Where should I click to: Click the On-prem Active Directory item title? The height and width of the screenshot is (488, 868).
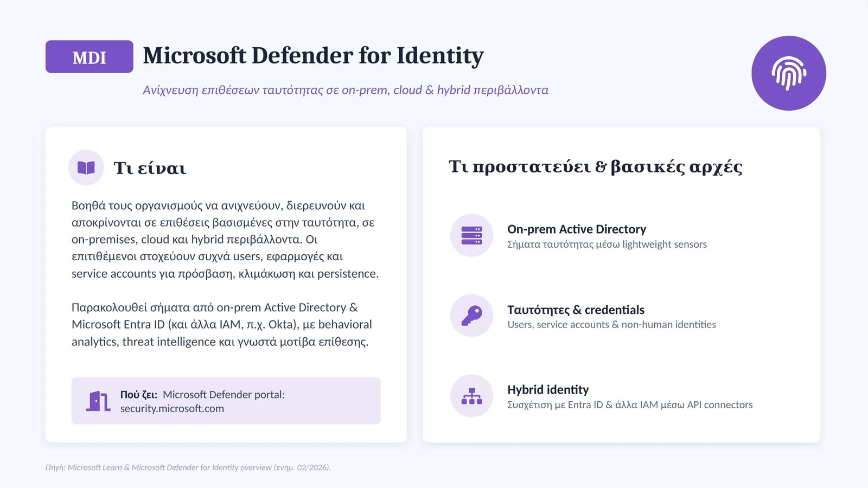(577, 229)
